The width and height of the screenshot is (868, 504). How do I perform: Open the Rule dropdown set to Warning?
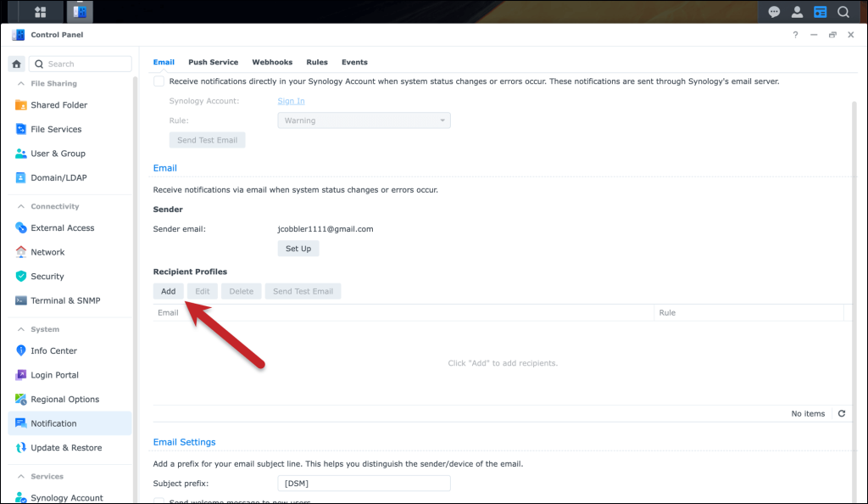(364, 120)
